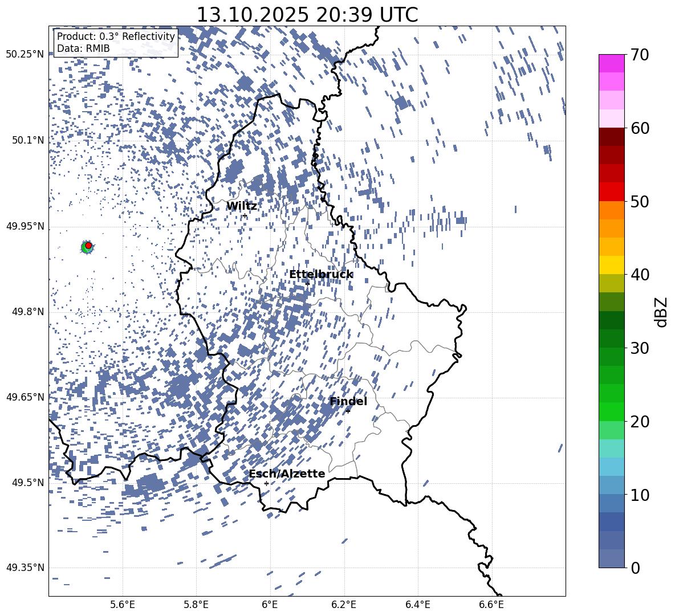Click the 5.8°E longitude tick label

tap(196, 605)
